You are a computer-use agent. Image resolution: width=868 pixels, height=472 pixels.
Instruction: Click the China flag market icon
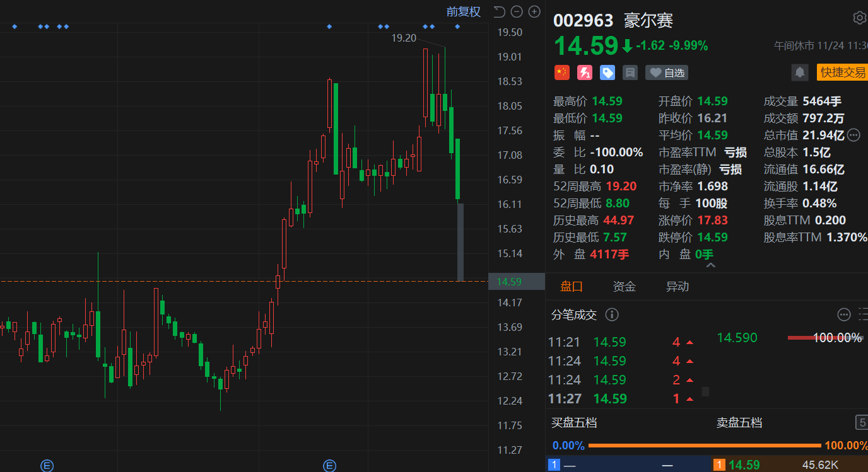561,72
